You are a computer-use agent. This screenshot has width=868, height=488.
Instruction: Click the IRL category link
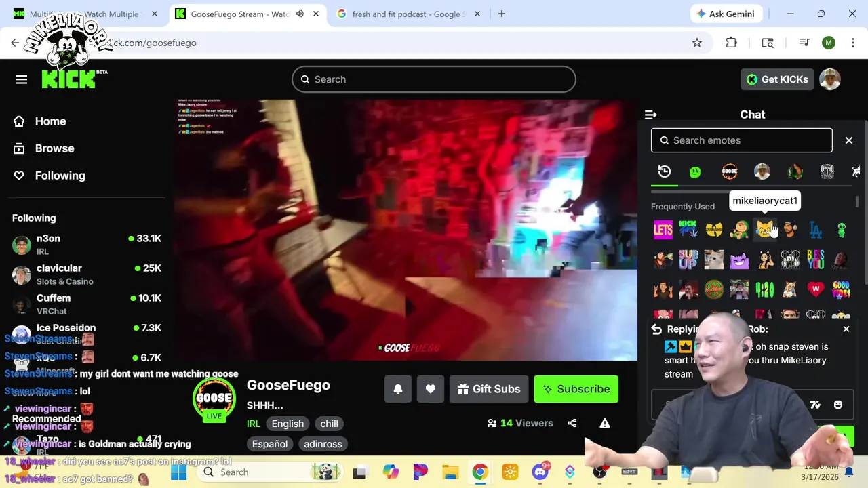(254, 424)
